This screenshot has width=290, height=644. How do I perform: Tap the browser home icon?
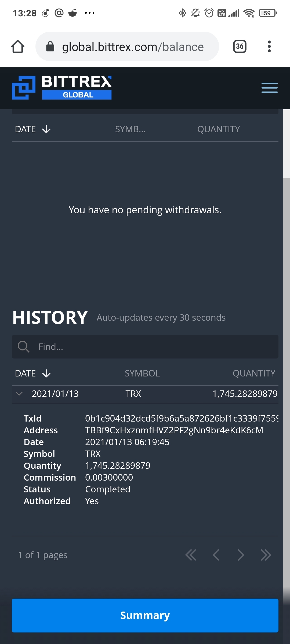[18, 47]
